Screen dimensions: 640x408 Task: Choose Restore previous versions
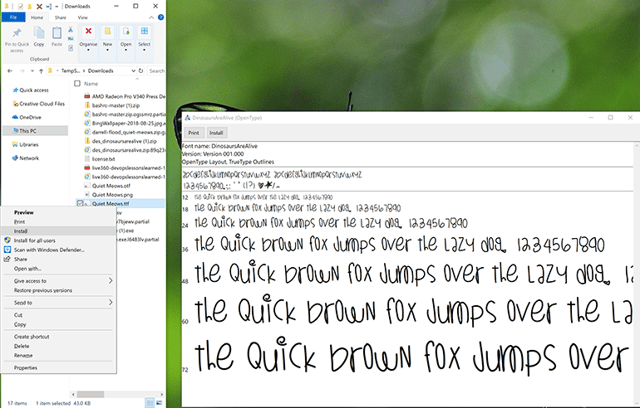[x=58, y=290]
